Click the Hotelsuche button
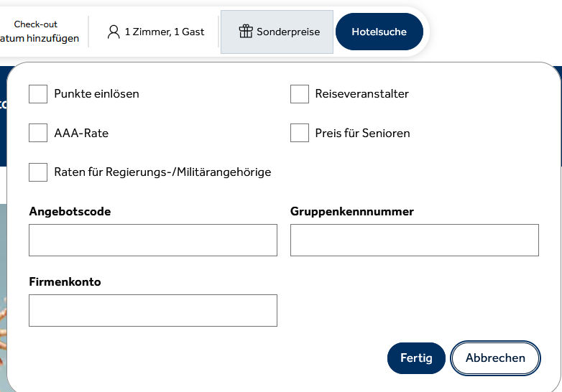 pos(379,32)
